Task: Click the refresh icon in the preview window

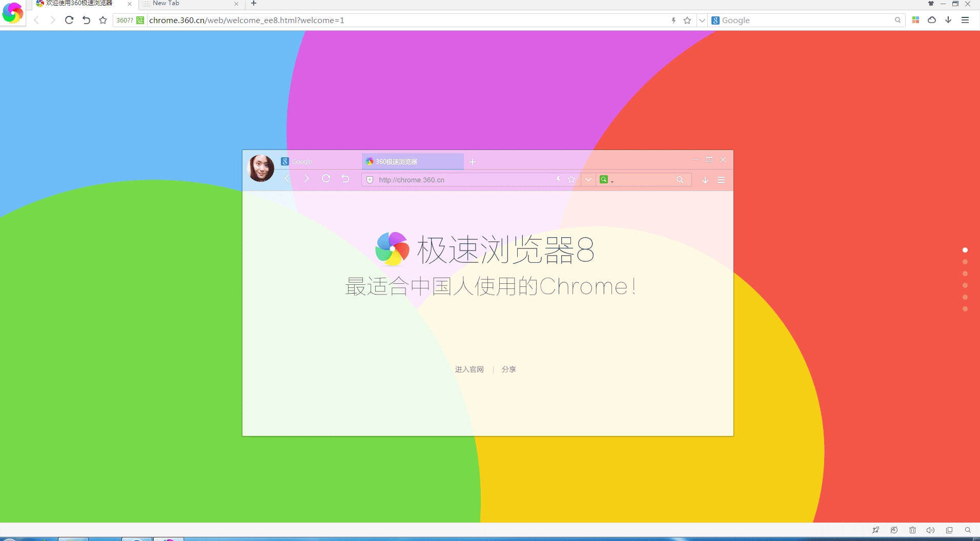Action: 326,178
